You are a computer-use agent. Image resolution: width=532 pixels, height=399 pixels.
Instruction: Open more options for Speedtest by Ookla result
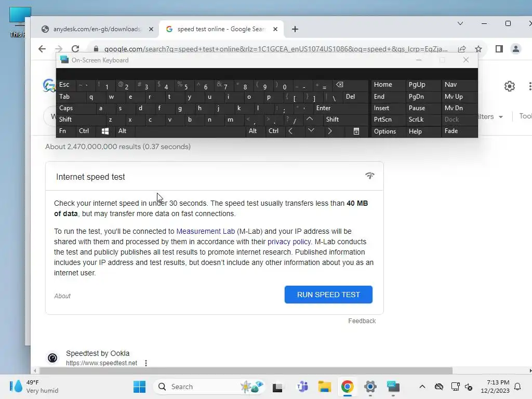[x=146, y=363]
